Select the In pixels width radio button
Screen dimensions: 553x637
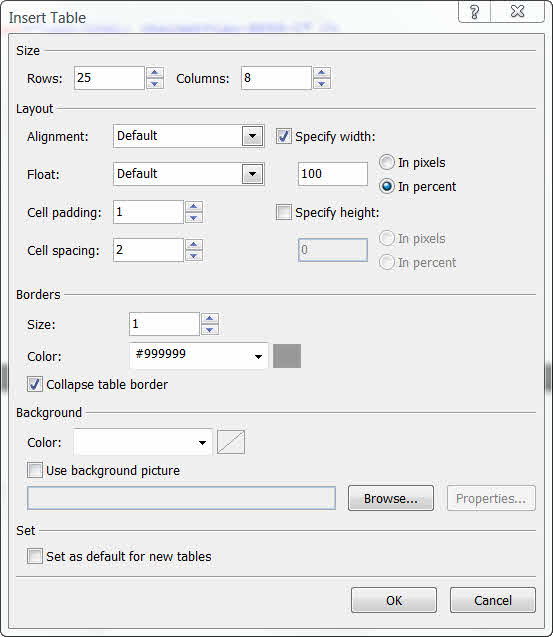387,162
